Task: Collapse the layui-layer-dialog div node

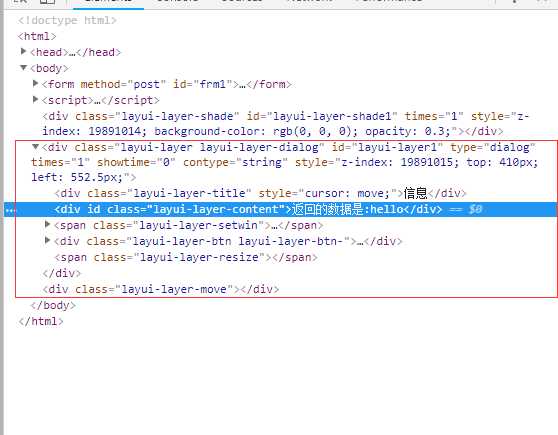Action: 35,147
